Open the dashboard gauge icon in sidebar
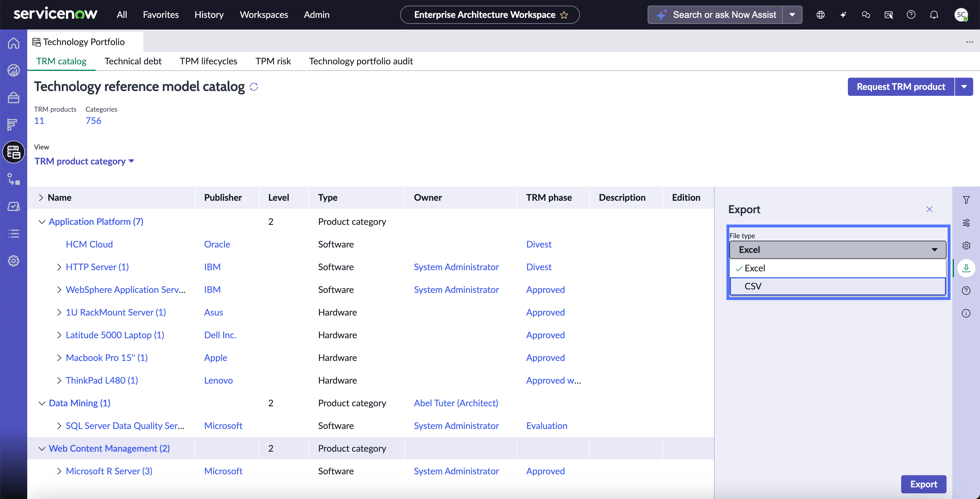 coord(14,70)
